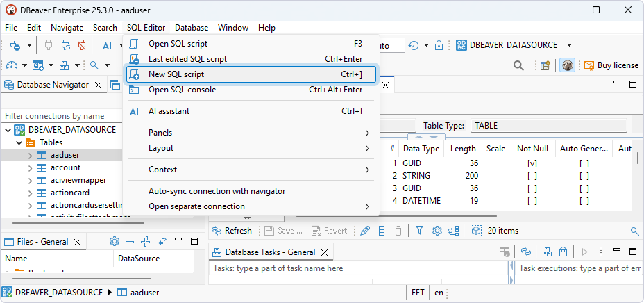Viewport: 644px width, 303px height.
Task: Toggle Not Null checkbox in row 1
Action: tap(532, 163)
